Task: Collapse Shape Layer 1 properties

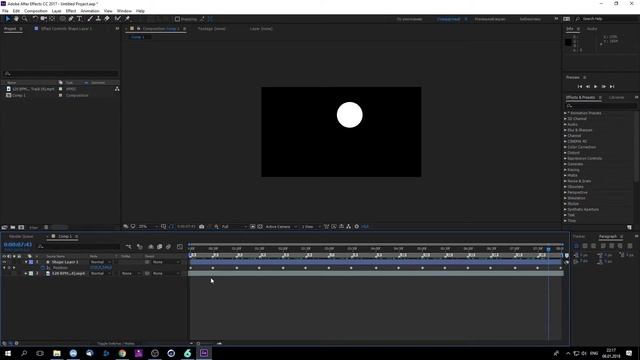Action: click(26, 262)
